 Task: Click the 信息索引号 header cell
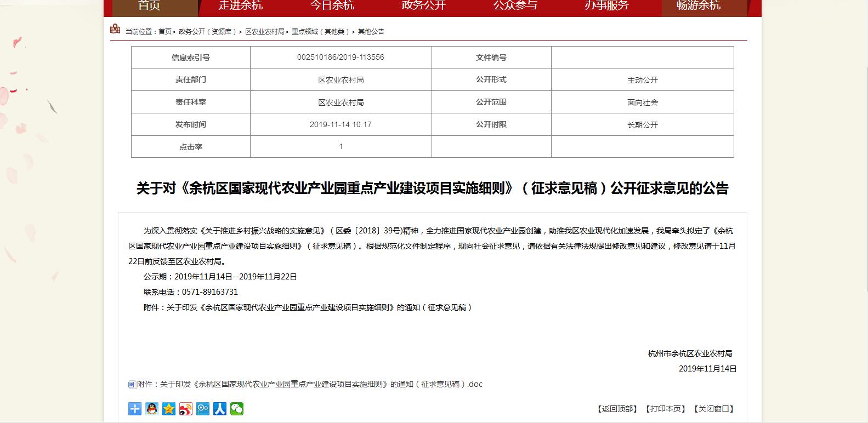point(191,58)
